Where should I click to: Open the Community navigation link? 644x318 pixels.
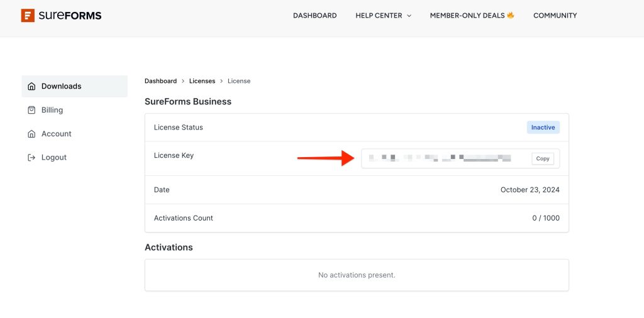[555, 16]
